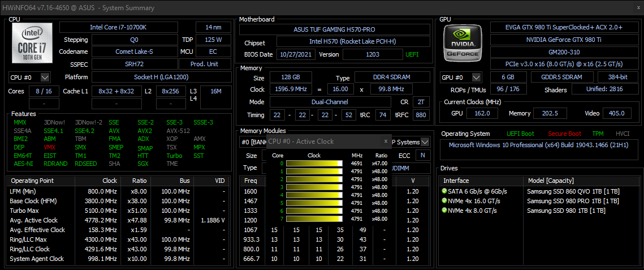Click the status icon for Samsung SSD 980 PRO
The height and width of the screenshot is (270, 644).
tap(444, 201)
